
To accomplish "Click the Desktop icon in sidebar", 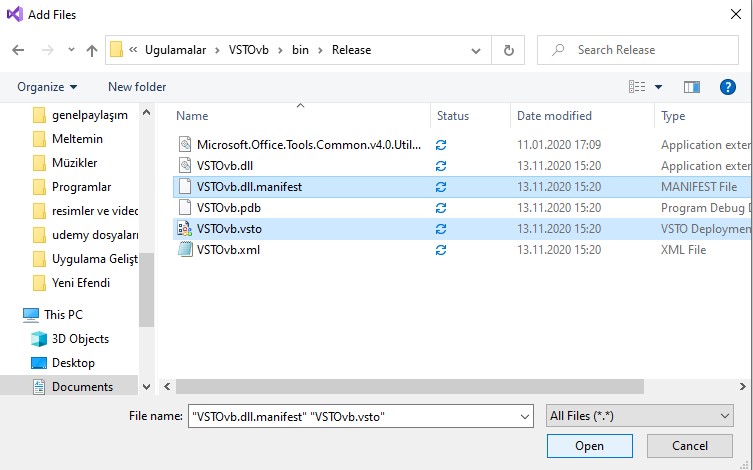I will (39, 363).
